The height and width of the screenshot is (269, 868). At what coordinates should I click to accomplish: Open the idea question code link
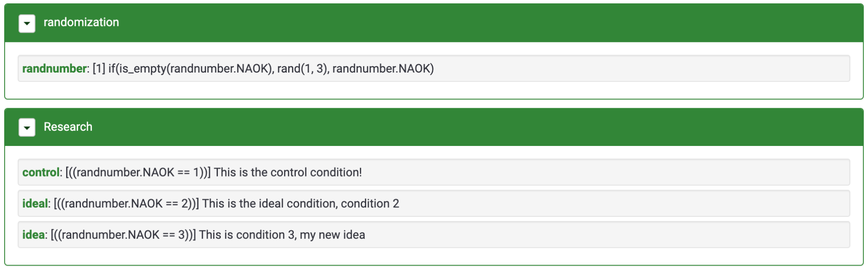pyautogui.click(x=33, y=235)
